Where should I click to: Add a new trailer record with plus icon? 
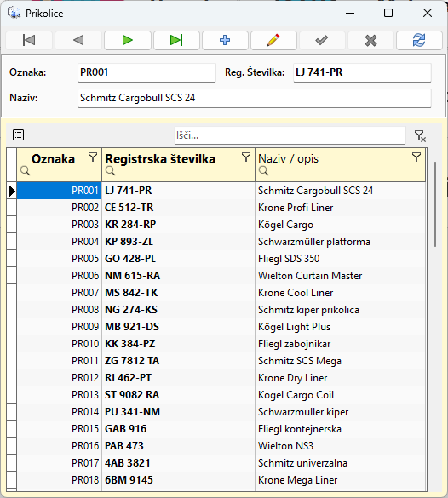tap(225, 40)
